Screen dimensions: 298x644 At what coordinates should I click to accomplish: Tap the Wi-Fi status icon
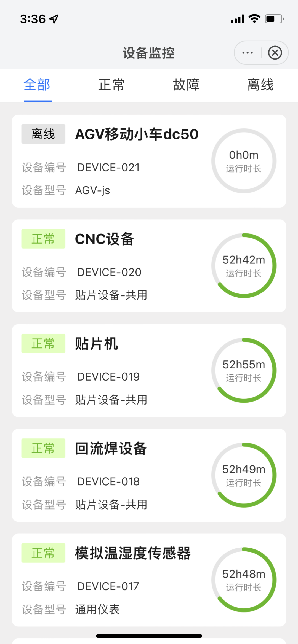click(254, 19)
